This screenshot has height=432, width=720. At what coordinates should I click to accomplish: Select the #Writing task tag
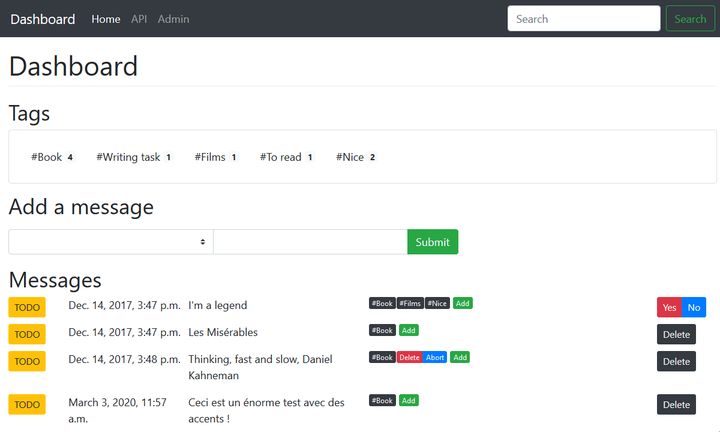(x=134, y=157)
